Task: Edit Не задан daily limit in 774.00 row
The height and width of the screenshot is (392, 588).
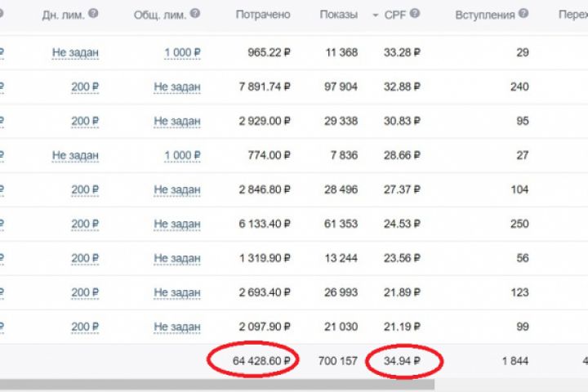Action: click(75, 156)
